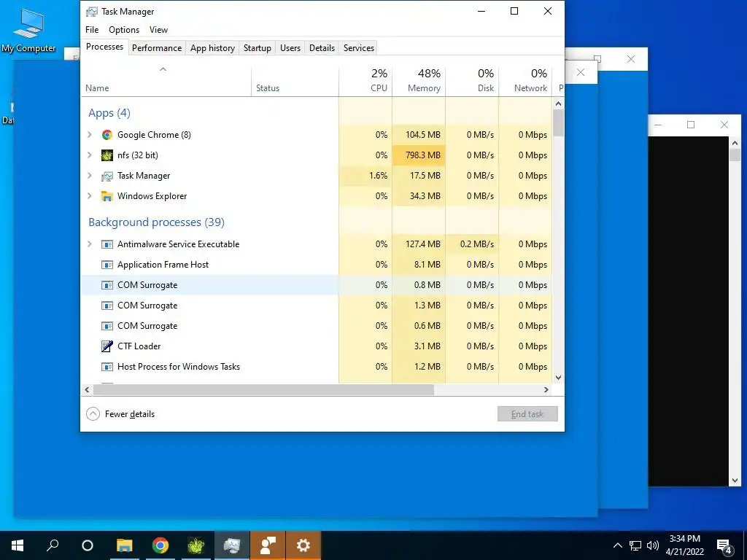Select COM Surrogate row using 0.6 MB
Image resolution: width=747 pixels, height=560 pixels.
317,326
